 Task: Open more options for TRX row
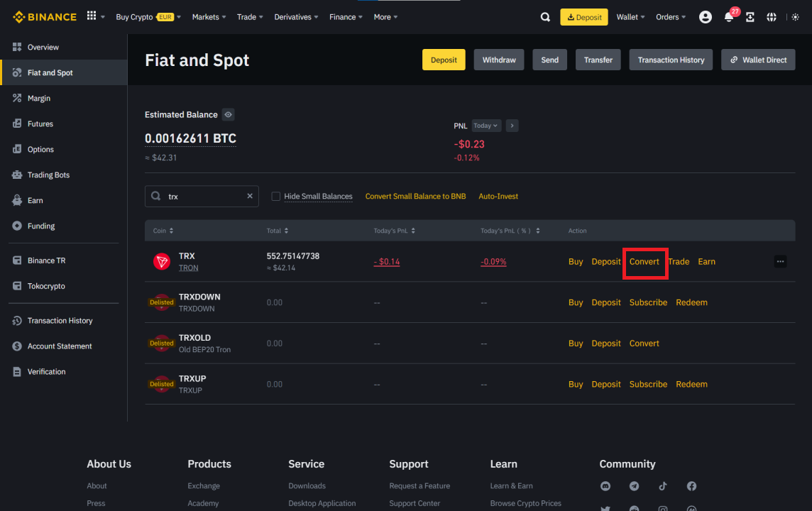tap(780, 261)
